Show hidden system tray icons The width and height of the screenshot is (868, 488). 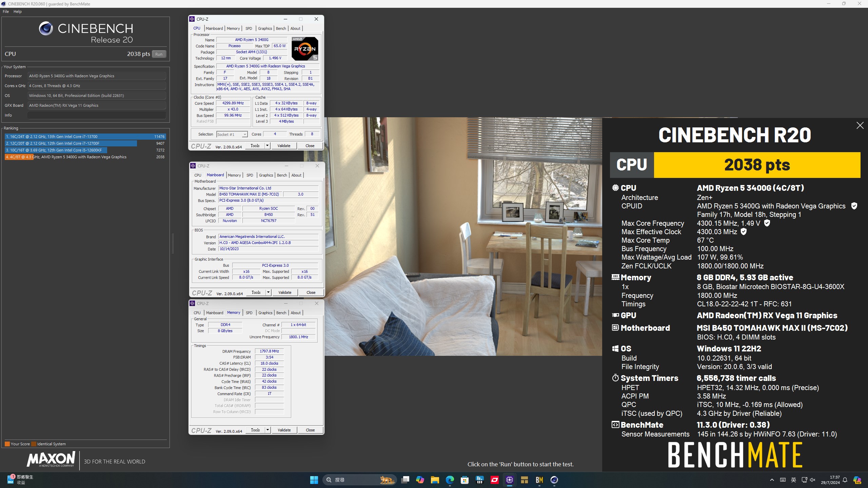[x=772, y=480]
